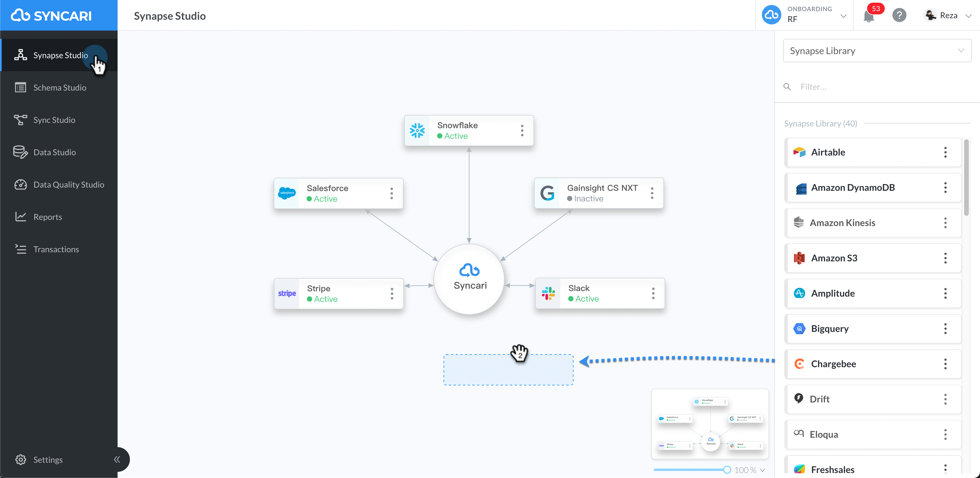
Task: Select the central Syncari hub node
Action: pos(469,279)
